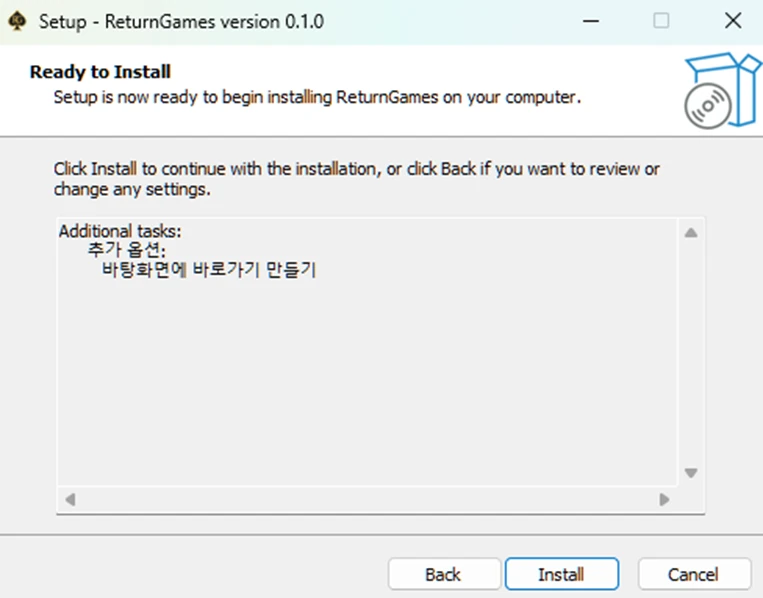Image resolution: width=763 pixels, height=598 pixels.
Task: Click the 'Ready to Install' heading
Action: point(100,72)
